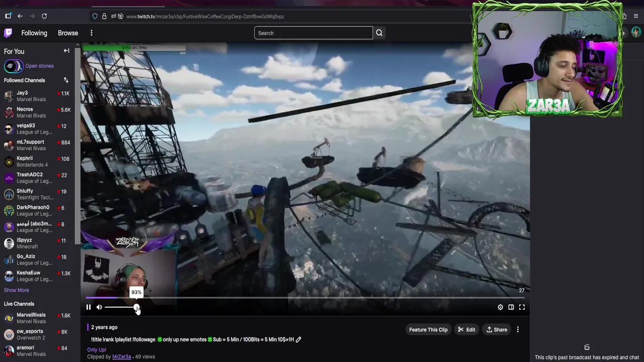This screenshot has height=362, width=644.
Task: Open Kephrii channel in sidebar
Action: pyautogui.click(x=37, y=161)
